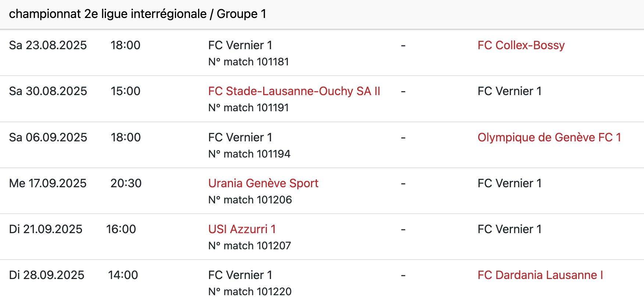Screen dimensions: 644x304
Task: Open the FC Dardania Lausanne I link
Action: (540, 275)
